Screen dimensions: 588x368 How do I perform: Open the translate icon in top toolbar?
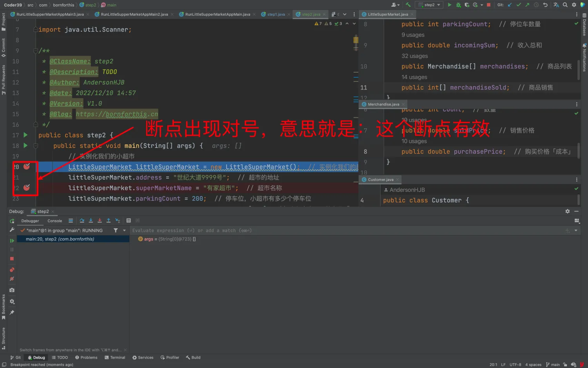[556, 5]
